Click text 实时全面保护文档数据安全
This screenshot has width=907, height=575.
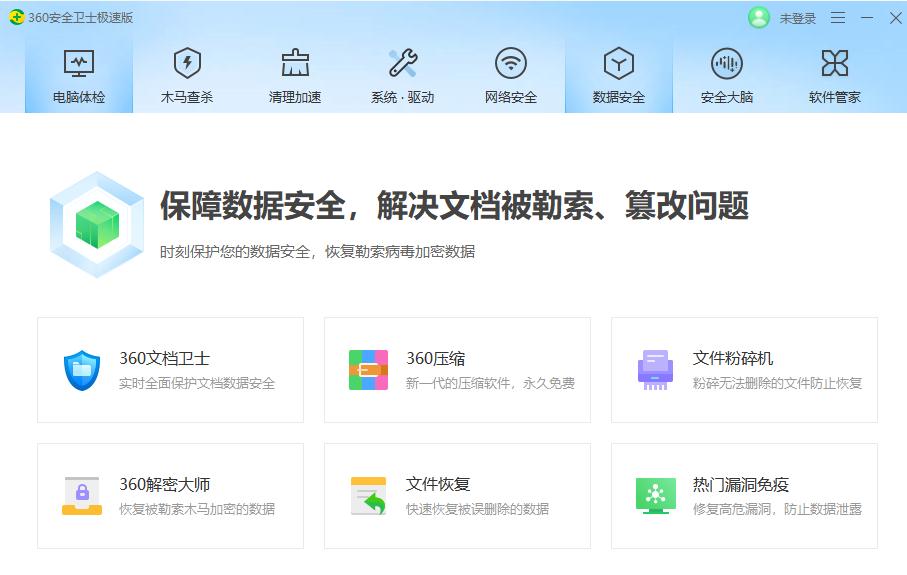[x=197, y=383]
